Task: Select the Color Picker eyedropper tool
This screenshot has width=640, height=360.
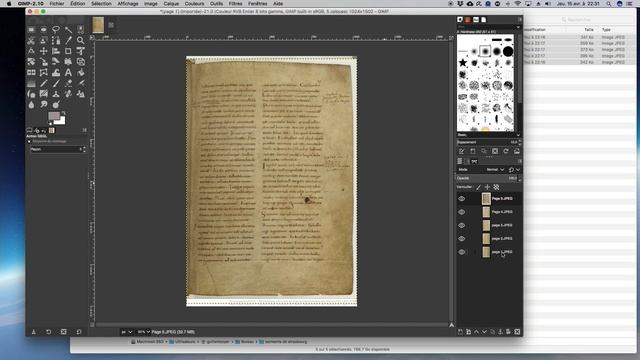Action: 68,40
